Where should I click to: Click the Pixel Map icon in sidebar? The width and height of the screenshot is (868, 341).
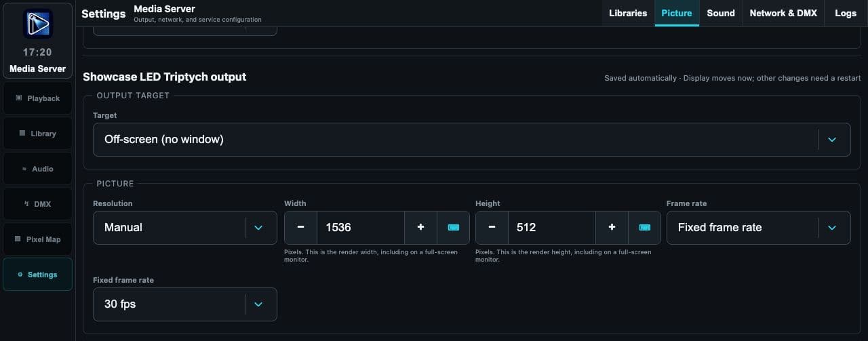pyautogui.click(x=18, y=239)
